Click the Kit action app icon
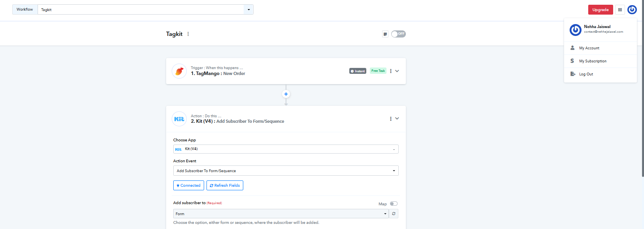The width and height of the screenshot is (644, 229). pos(179,119)
